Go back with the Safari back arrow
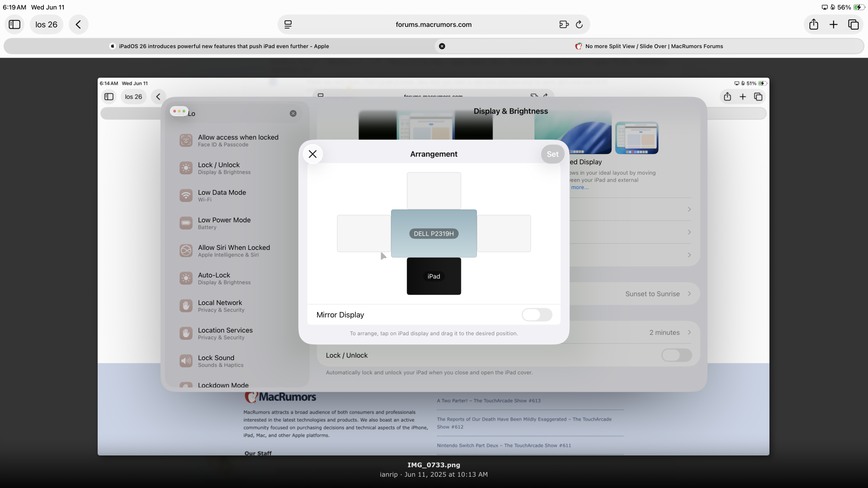The height and width of the screenshot is (488, 868). [x=79, y=24]
